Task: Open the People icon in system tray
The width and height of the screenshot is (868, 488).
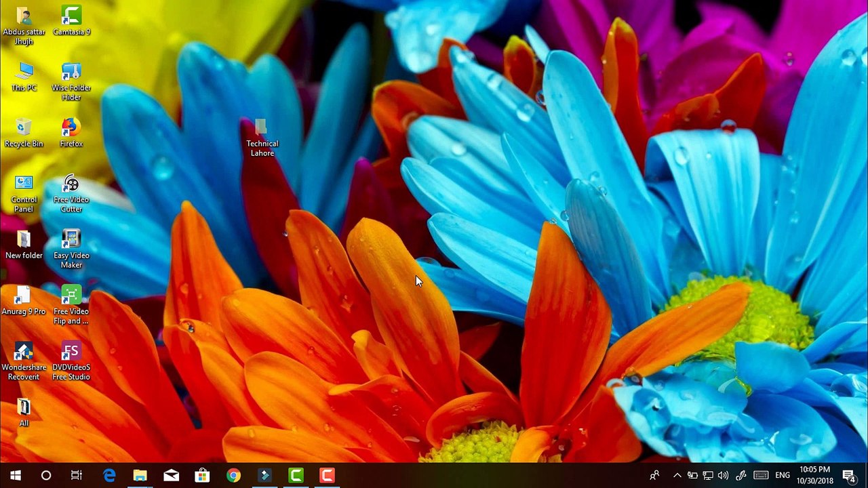Action: tap(654, 475)
